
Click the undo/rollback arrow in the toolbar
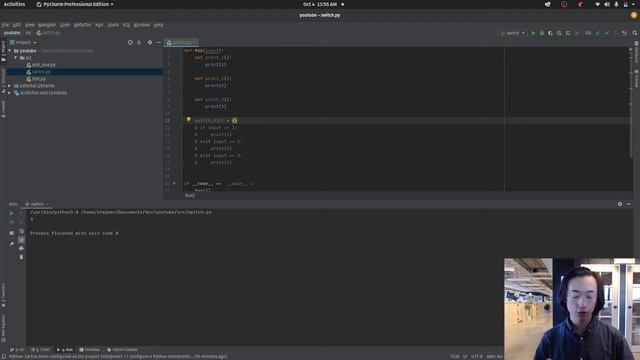pos(624,33)
